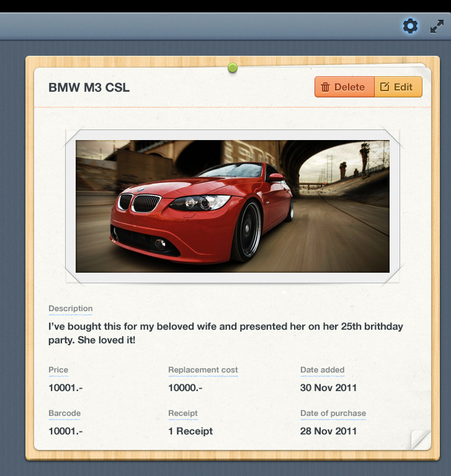Open the red BMW car photo
451x476 pixels.
click(x=233, y=206)
